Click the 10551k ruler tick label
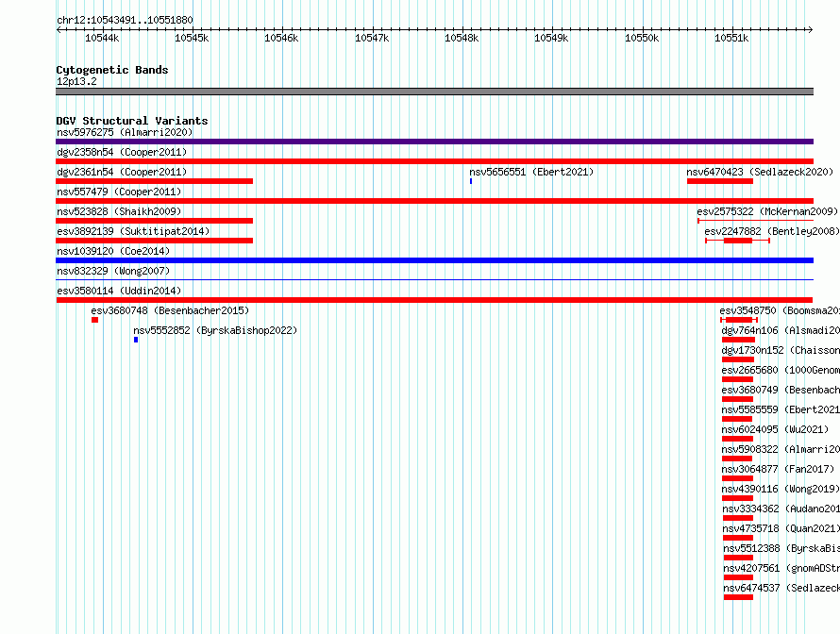The image size is (840, 634). pyautogui.click(x=731, y=38)
